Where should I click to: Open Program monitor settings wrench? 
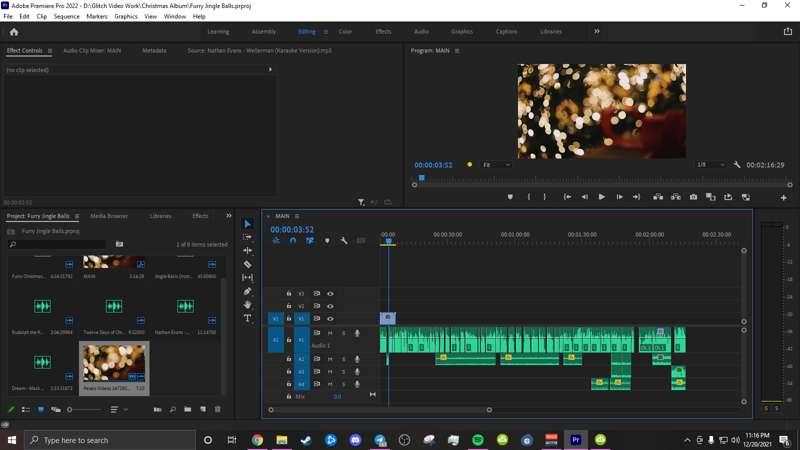737,165
